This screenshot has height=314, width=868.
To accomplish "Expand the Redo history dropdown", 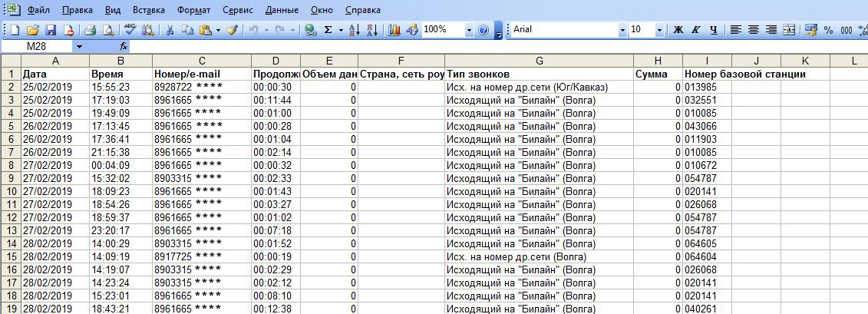I will [293, 31].
